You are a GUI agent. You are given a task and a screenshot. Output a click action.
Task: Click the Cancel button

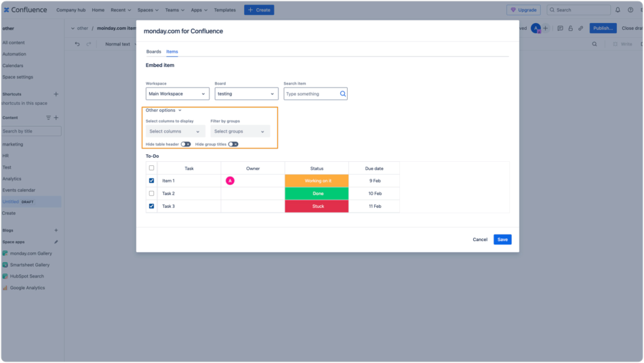pyautogui.click(x=480, y=240)
